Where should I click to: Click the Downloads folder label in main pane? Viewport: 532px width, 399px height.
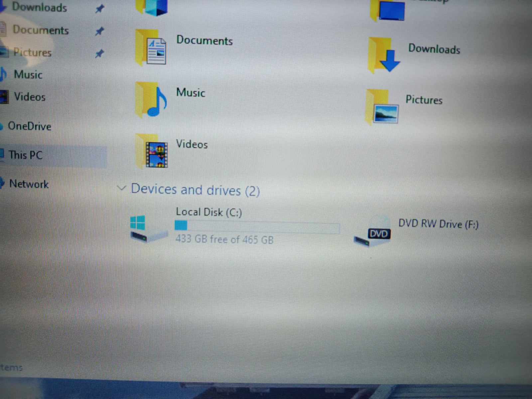434,49
